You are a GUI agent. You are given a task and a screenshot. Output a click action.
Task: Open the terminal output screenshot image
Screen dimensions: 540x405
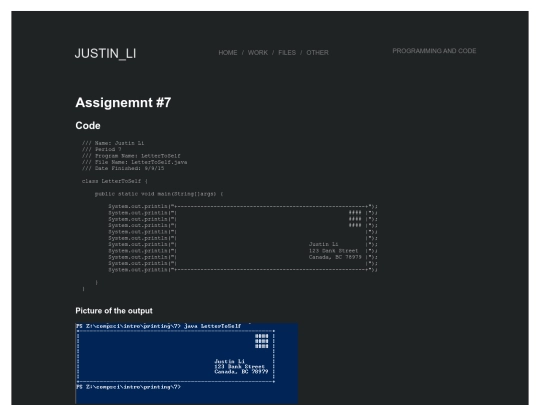(x=187, y=364)
